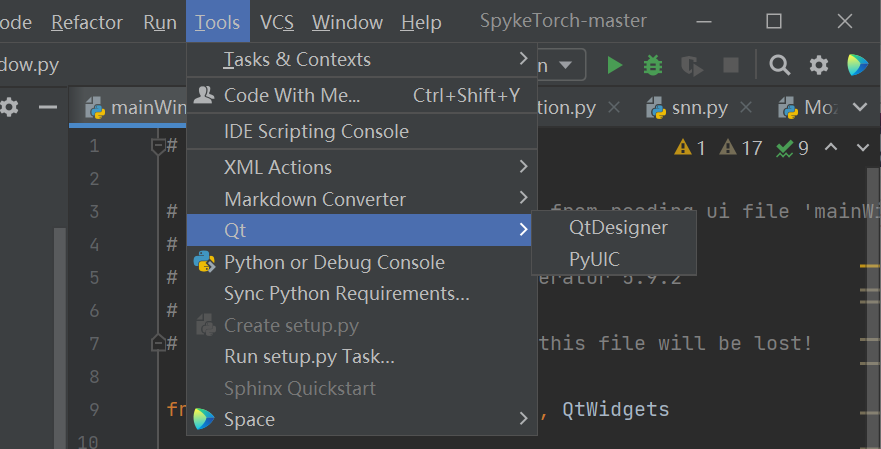Image resolution: width=881 pixels, height=449 pixels.
Task: Show hidden editor tabs chevron
Action: pyautogui.click(x=860, y=107)
